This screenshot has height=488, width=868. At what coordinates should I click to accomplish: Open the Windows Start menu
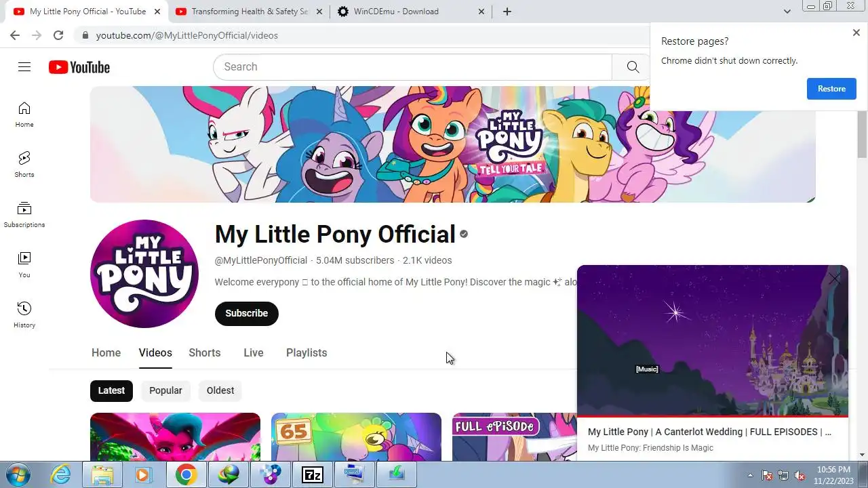pyautogui.click(x=18, y=474)
